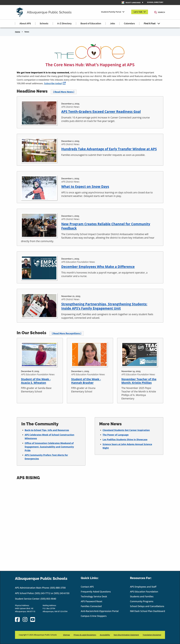Open Science Soars at John Adams link
This screenshot has width=180, height=644.
127,446
